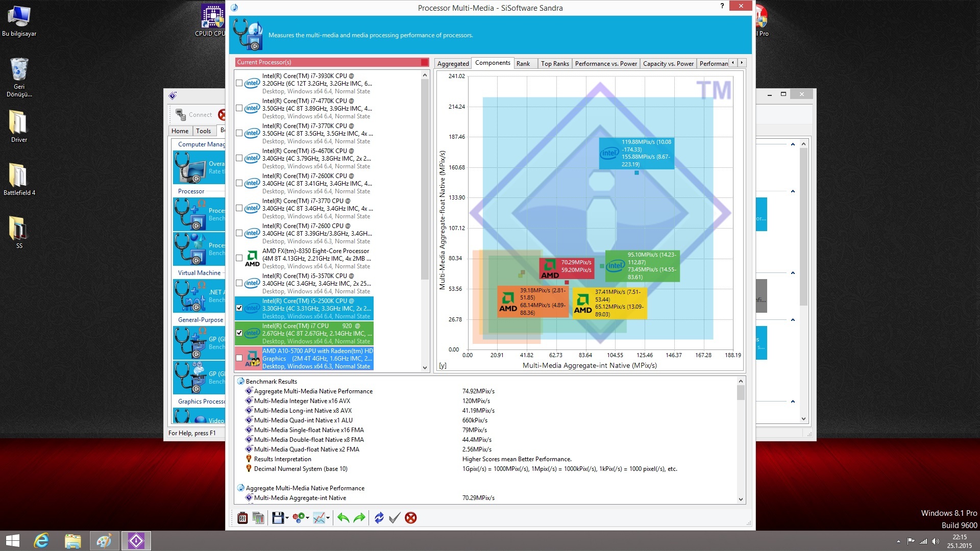Check the Core i5-4670K processor checkbox
This screenshot has height=551, width=980.
239,158
